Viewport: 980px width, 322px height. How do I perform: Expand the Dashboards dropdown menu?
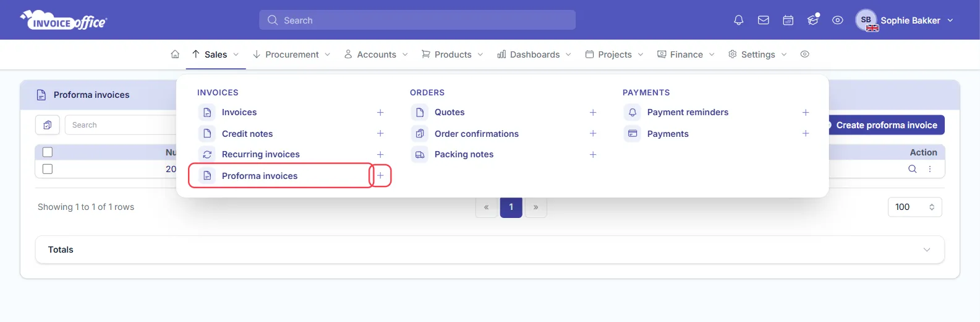534,54
